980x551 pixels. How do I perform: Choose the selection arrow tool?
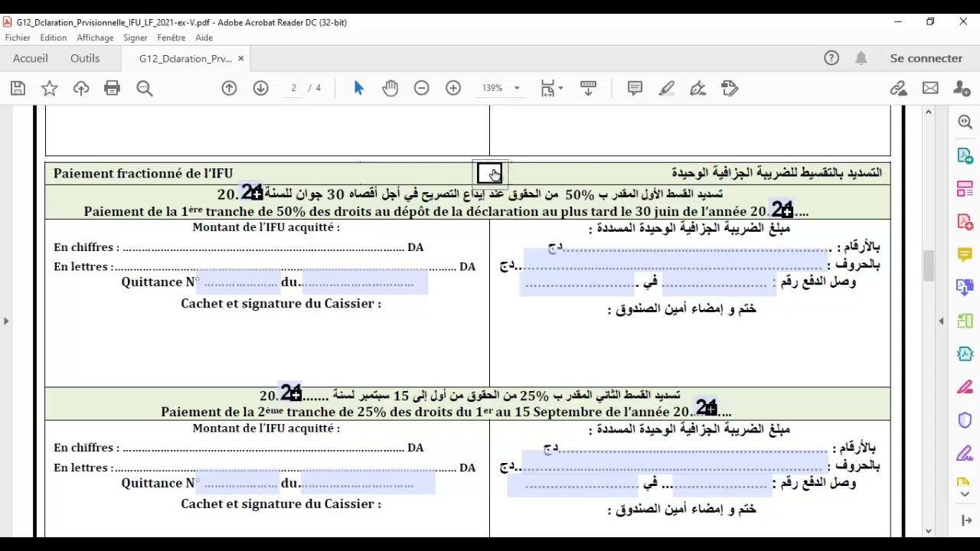(x=358, y=88)
